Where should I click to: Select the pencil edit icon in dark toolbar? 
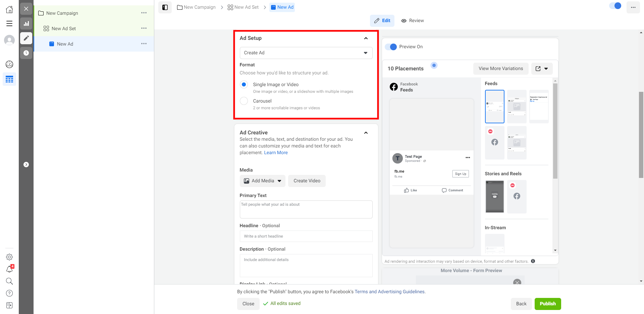(26, 38)
